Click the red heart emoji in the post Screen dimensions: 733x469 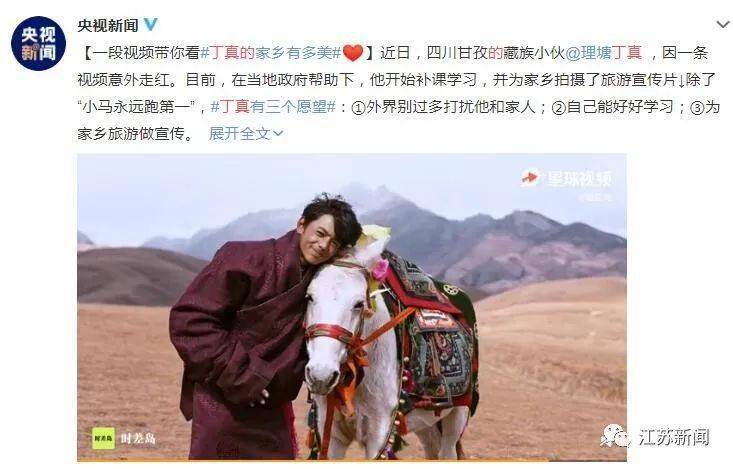[353, 53]
